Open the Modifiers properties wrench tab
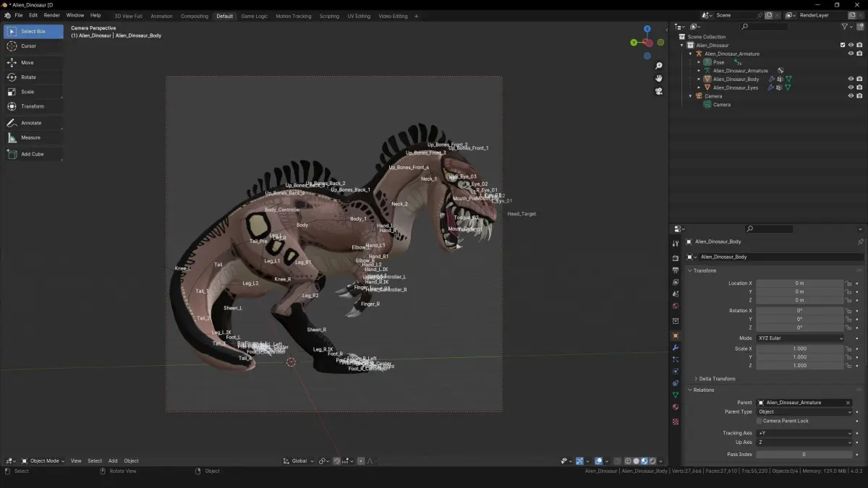This screenshot has height=488, width=868. pyautogui.click(x=676, y=348)
